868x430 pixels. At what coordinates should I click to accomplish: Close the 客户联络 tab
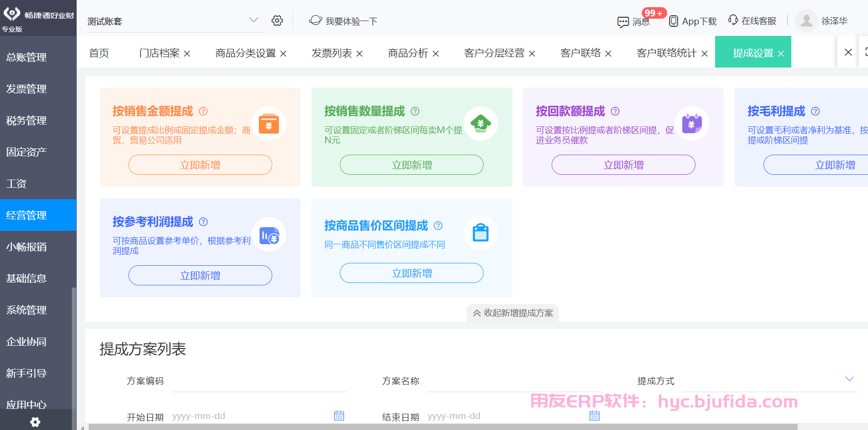[608, 54]
